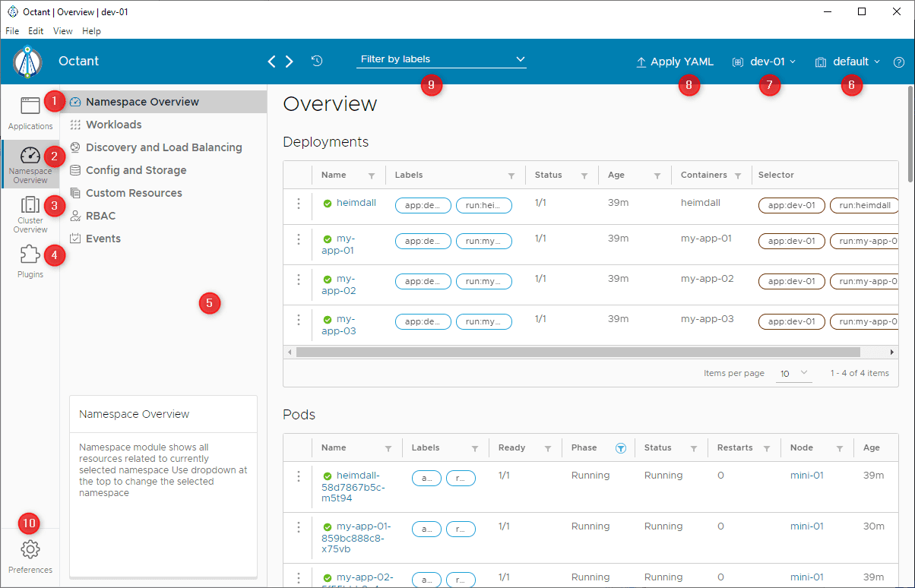
Task: Filter Pods by Ready column
Action: click(548, 448)
